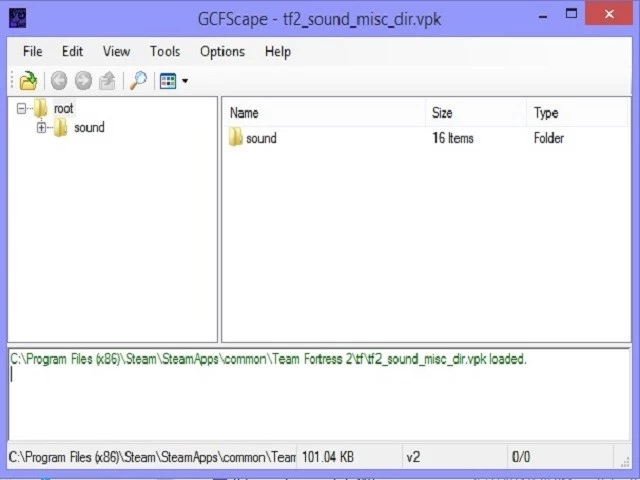
Task: Click the Forward navigation arrow icon
Action: (x=83, y=80)
